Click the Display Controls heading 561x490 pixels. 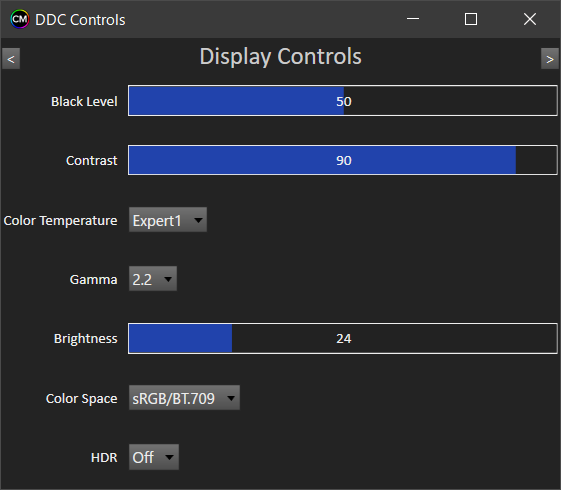point(280,57)
